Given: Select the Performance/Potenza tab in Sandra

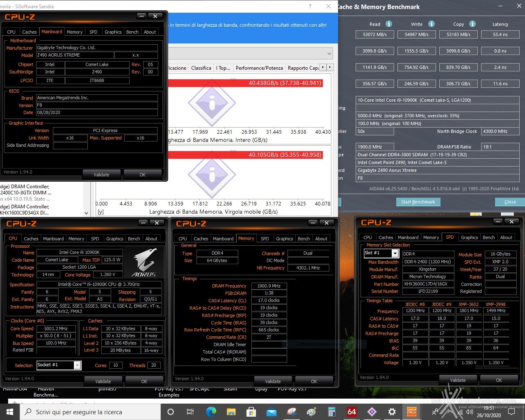Looking at the screenshot, I should (x=259, y=68).
